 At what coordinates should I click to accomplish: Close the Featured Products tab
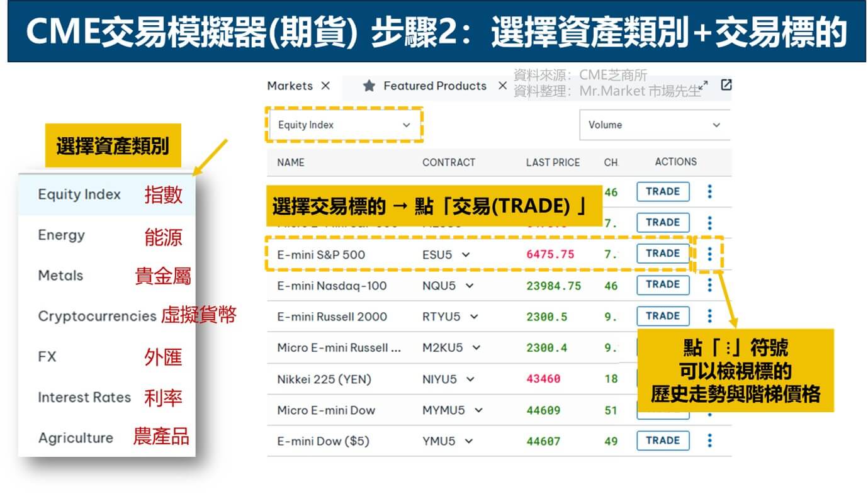pyautogui.click(x=502, y=86)
